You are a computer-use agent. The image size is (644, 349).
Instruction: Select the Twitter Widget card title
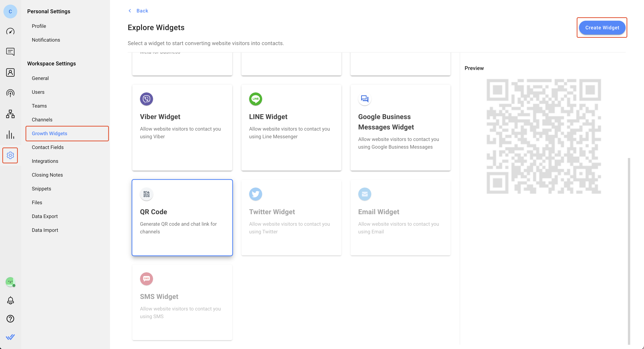click(272, 212)
